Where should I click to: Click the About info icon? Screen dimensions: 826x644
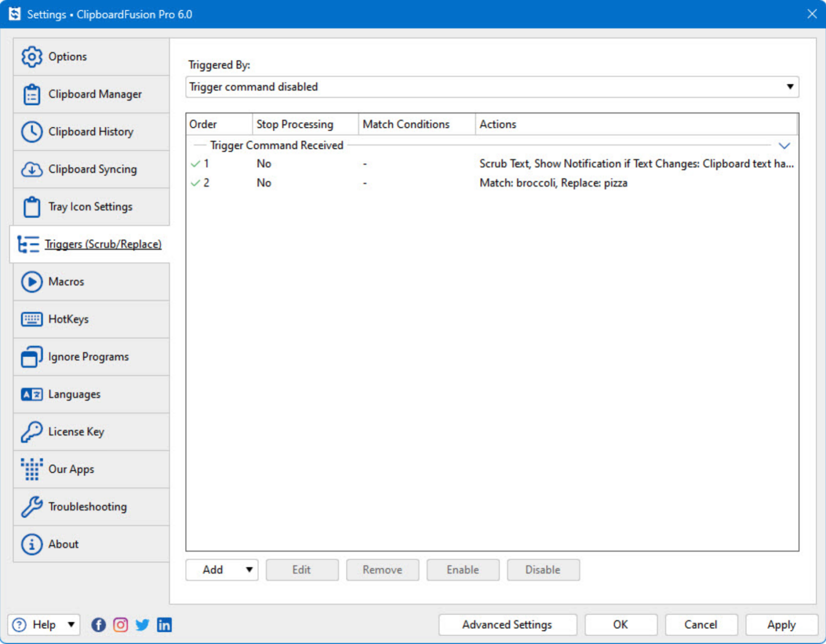(32, 544)
